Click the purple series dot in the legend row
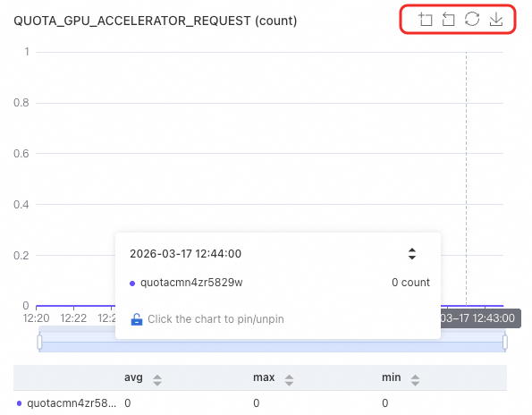Image resolution: width=532 pixels, height=415 pixels. click(x=20, y=403)
